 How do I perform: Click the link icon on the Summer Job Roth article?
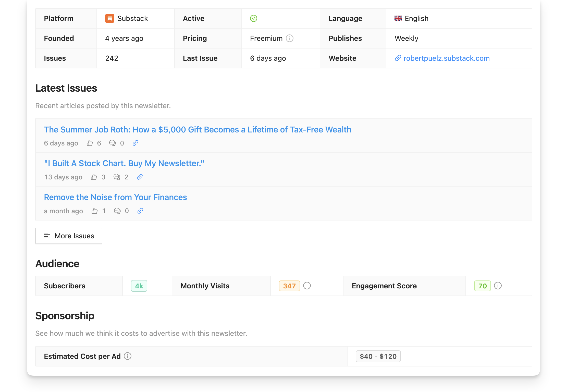click(135, 143)
